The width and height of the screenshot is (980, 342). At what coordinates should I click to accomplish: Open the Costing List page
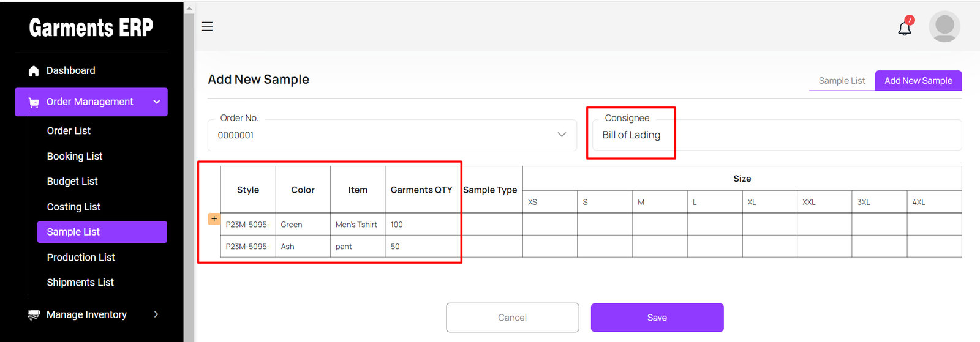73,207
